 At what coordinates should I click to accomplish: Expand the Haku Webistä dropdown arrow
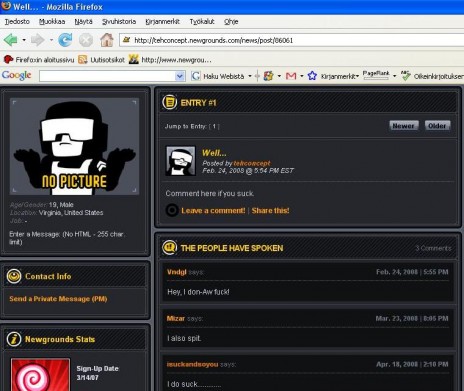[250, 76]
